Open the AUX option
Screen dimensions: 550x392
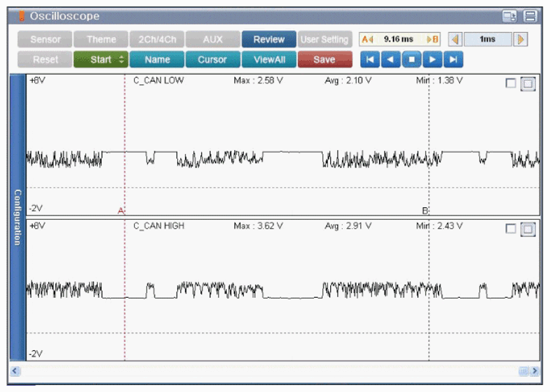213,39
